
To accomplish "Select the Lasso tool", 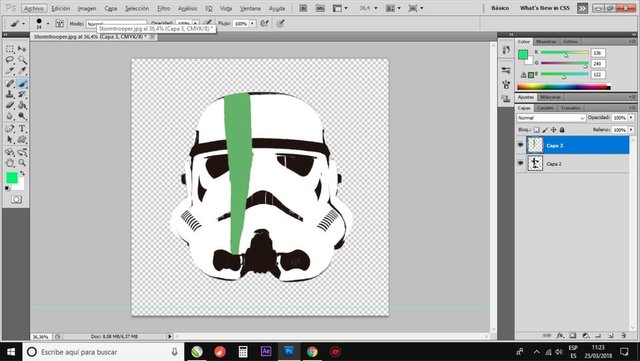I will point(10,60).
